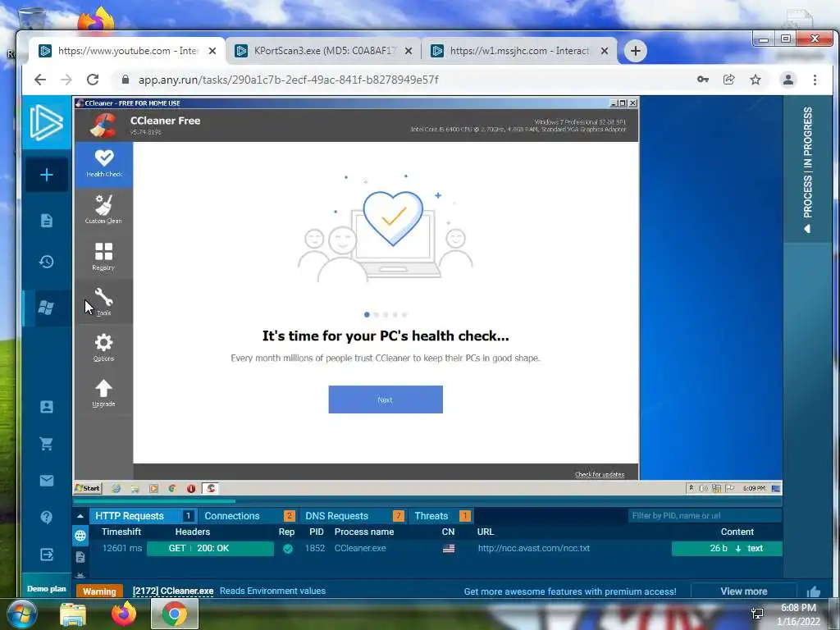Select the files document icon below the globe

click(80, 557)
